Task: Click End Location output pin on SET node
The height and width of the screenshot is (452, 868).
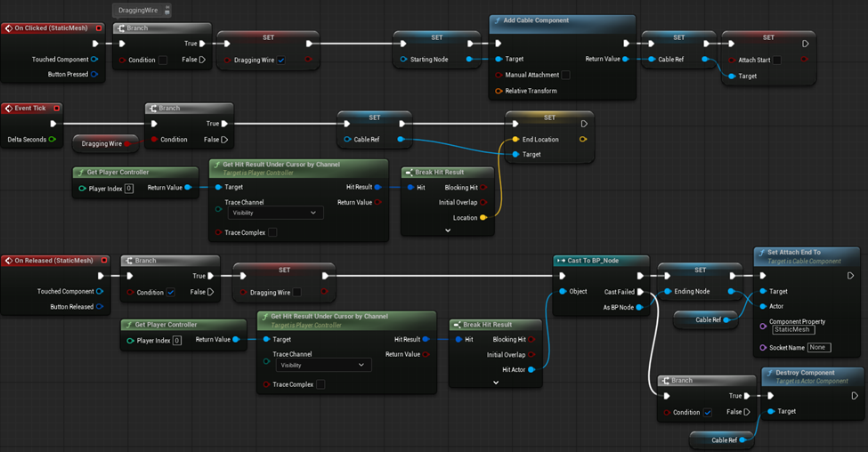Action: point(583,140)
